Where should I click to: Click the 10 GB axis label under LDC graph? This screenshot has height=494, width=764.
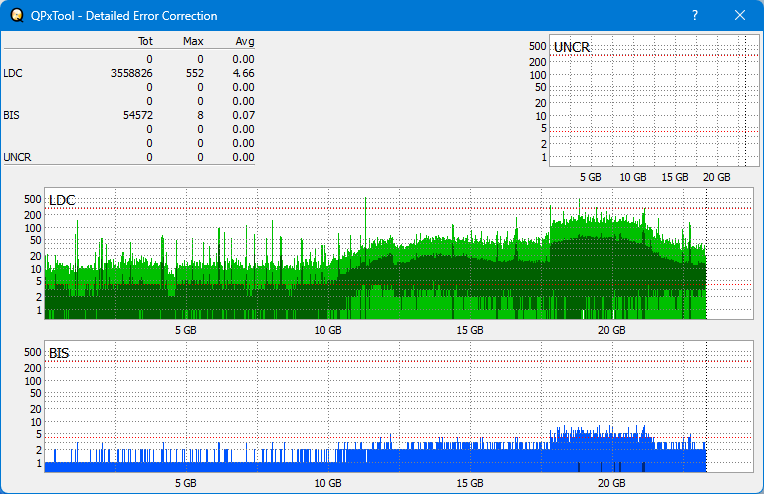tap(328, 330)
